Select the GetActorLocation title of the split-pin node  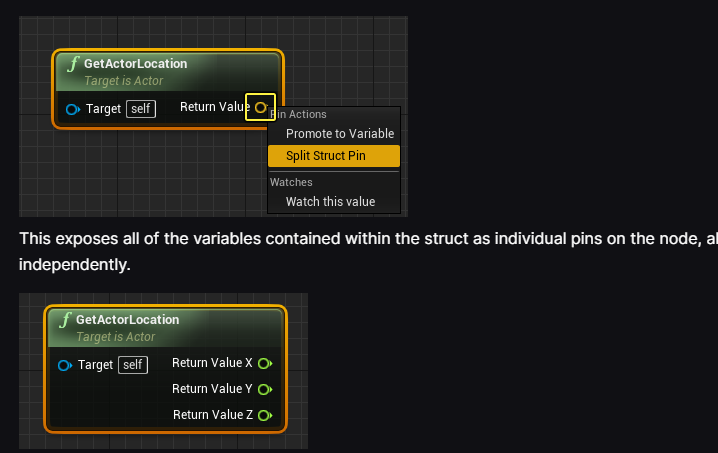point(127,320)
